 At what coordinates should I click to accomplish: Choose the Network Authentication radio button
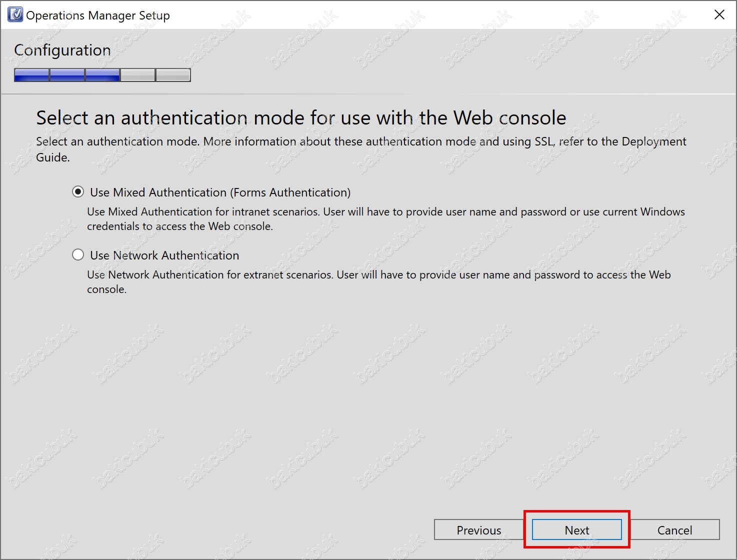click(78, 255)
